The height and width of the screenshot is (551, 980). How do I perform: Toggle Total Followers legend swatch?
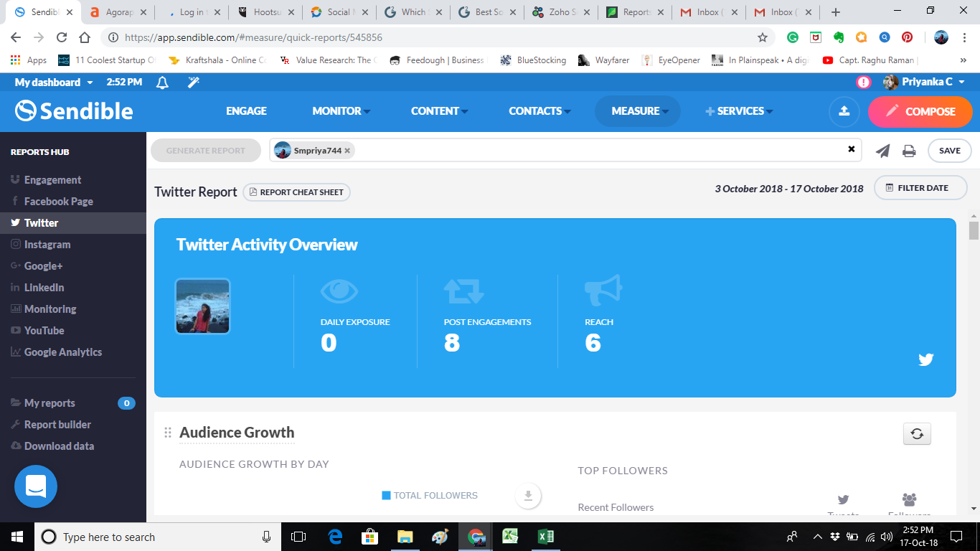pos(386,495)
